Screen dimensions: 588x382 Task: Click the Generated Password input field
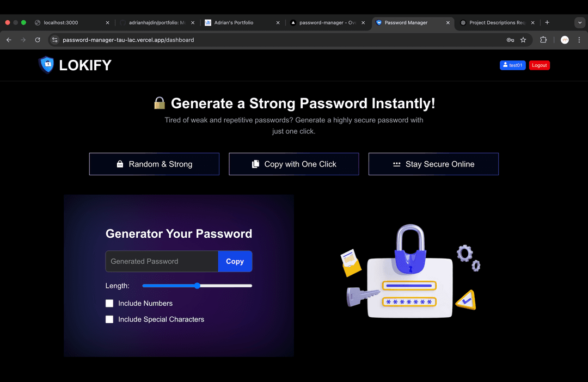pyautogui.click(x=162, y=261)
